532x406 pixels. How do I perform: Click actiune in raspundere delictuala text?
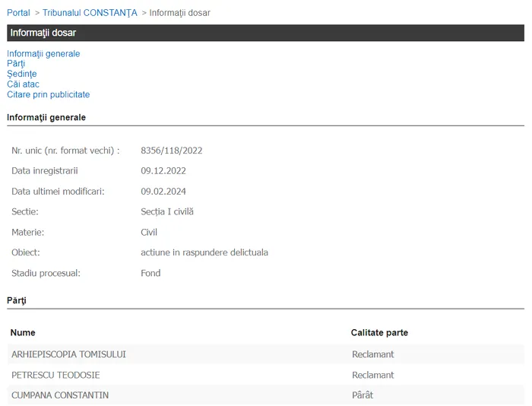204,252
